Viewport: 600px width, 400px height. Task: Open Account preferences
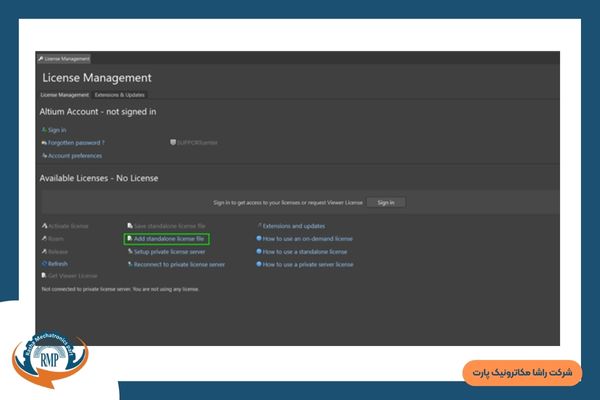[74, 156]
